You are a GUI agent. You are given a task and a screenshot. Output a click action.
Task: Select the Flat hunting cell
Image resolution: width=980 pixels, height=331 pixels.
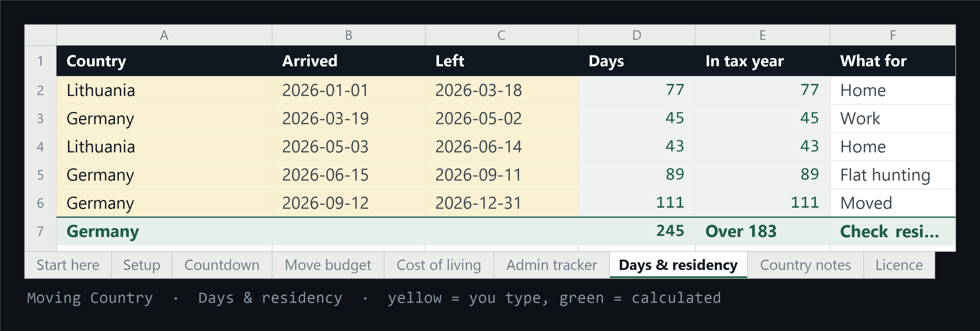click(x=892, y=175)
